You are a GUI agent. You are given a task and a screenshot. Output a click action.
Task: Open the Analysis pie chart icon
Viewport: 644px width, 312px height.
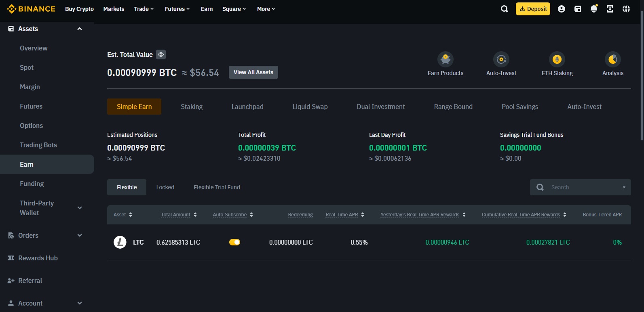(x=612, y=60)
